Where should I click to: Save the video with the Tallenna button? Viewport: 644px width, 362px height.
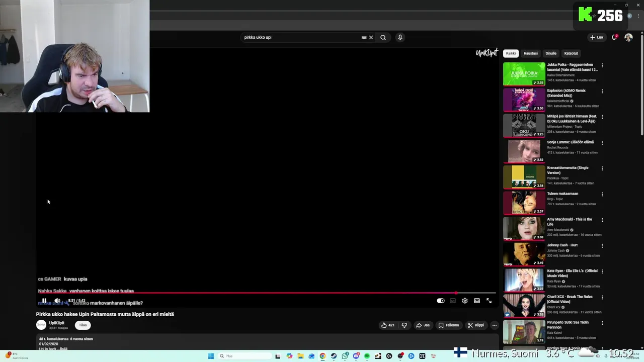click(x=449, y=325)
